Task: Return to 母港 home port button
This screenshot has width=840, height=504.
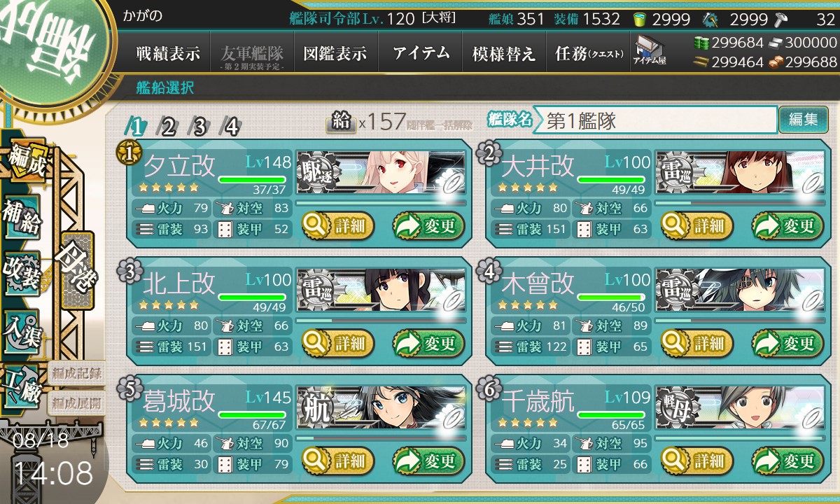Action: click(x=78, y=271)
